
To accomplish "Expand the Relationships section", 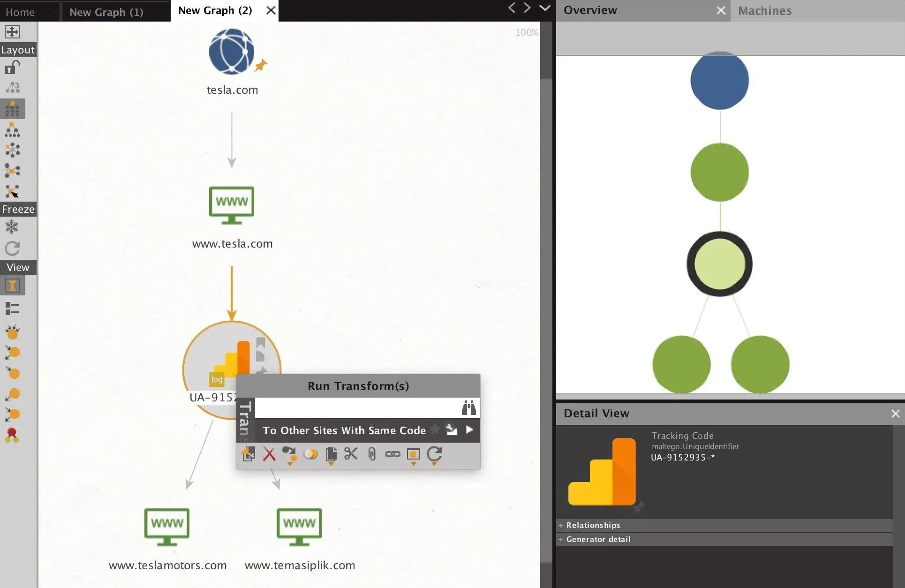I will pos(724,525).
